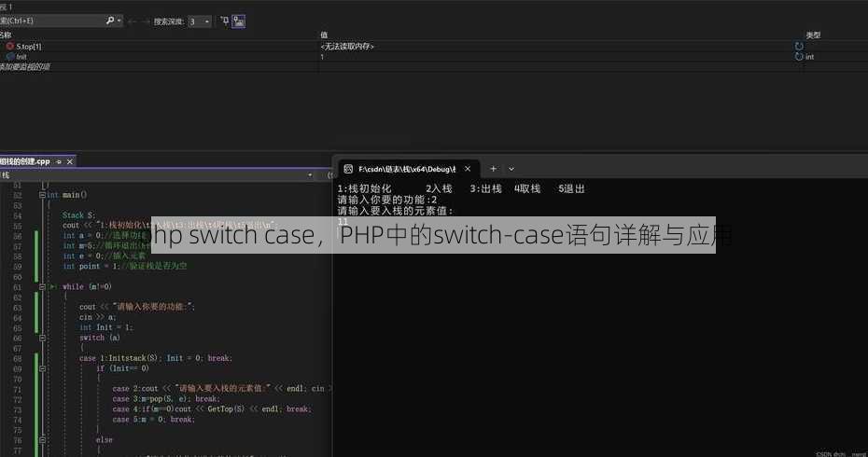Click the Type column header in the watch window
The height and width of the screenshot is (457, 868).
point(813,35)
